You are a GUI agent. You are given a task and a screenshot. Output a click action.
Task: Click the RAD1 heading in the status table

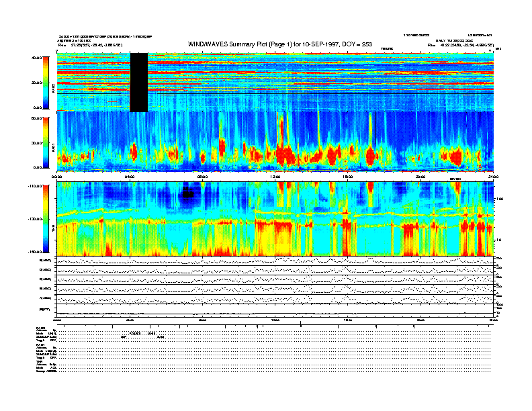click(x=41, y=345)
